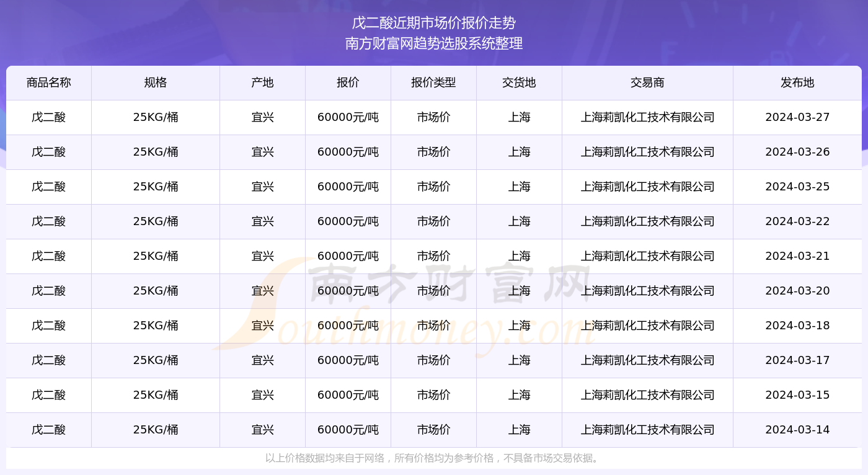Select the date 2024-03-15

click(797, 395)
